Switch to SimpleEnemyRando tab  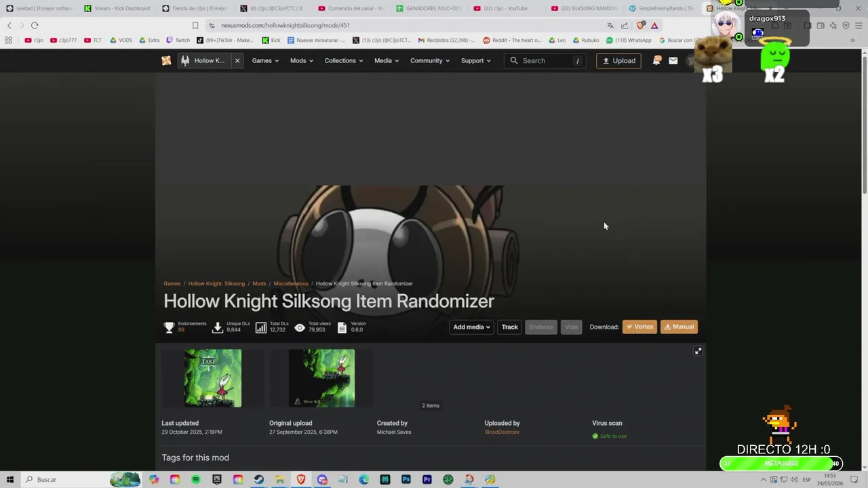pos(662,8)
